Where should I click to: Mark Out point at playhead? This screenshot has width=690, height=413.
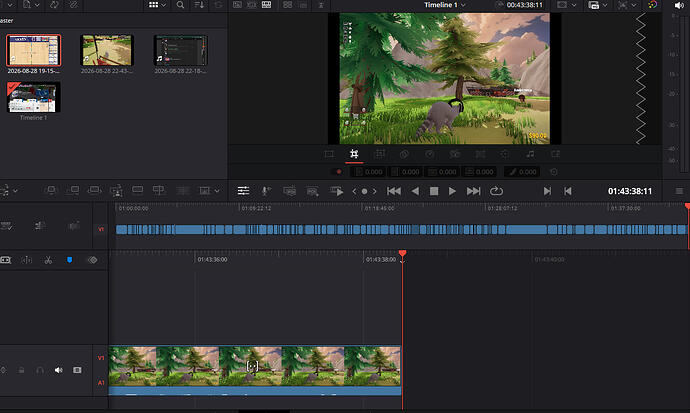568,191
